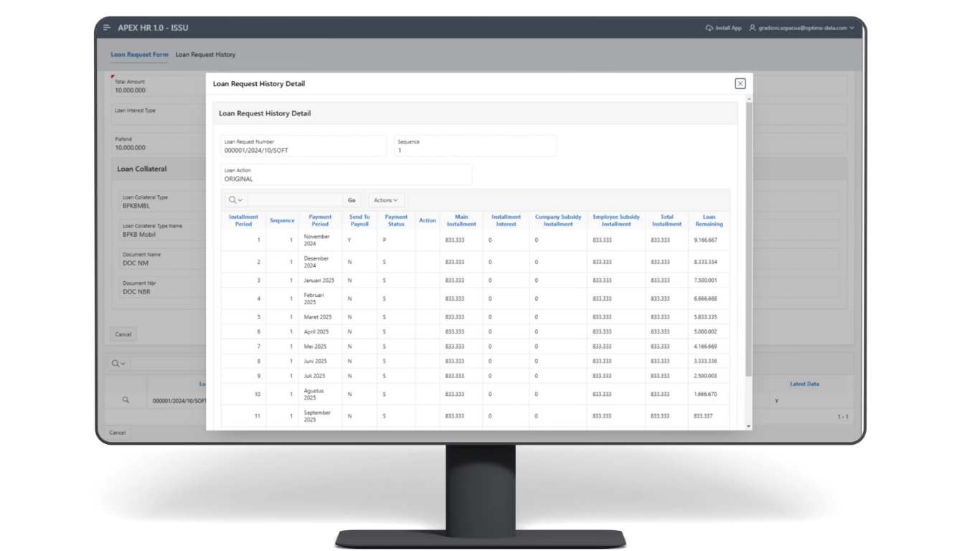This screenshot has height=551, width=980.
Task: Click the Loan Remaining column header
Action: pos(709,220)
